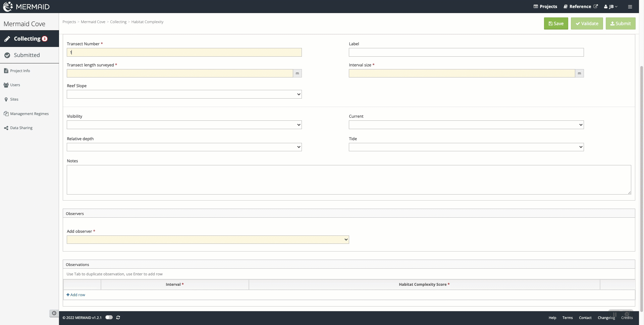Click the MERMAID logo icon
Viewport: 644px width, 325px height.
point(8,6)
